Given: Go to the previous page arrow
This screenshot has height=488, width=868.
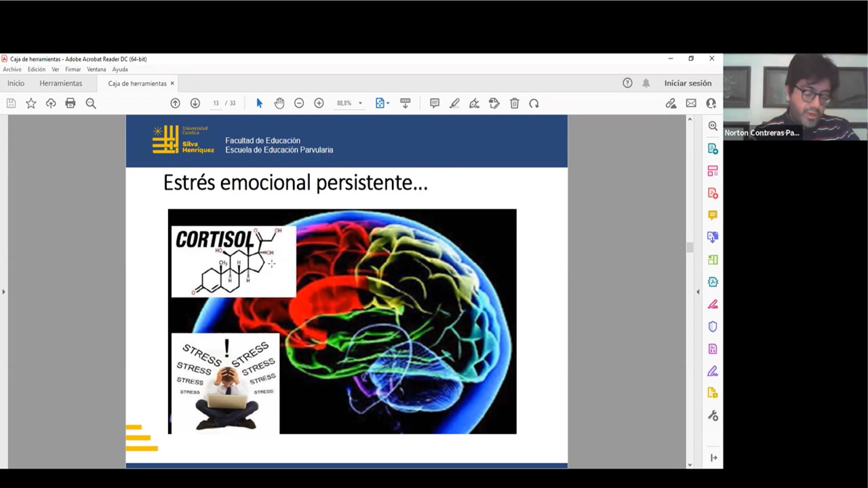Looking at the screenshot, I should coord(175,103).
